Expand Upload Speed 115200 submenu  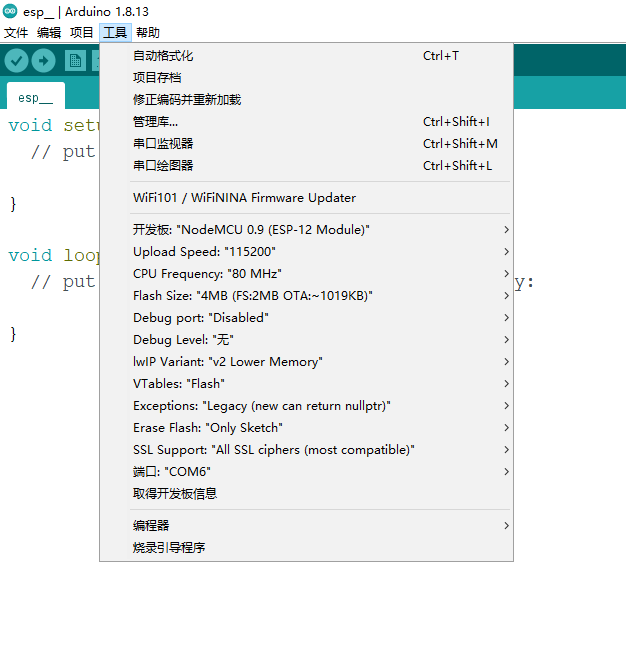pyautogui.click(x=306, y=252)
